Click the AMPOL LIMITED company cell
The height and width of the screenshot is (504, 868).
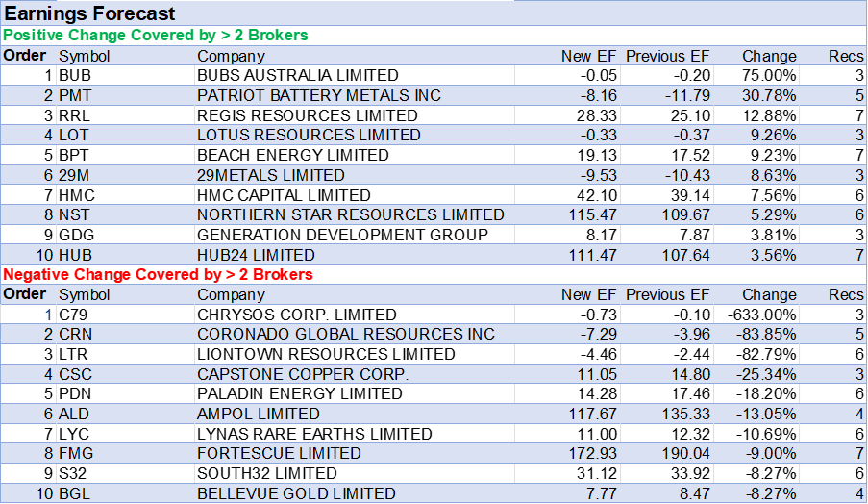click(258, 414)
